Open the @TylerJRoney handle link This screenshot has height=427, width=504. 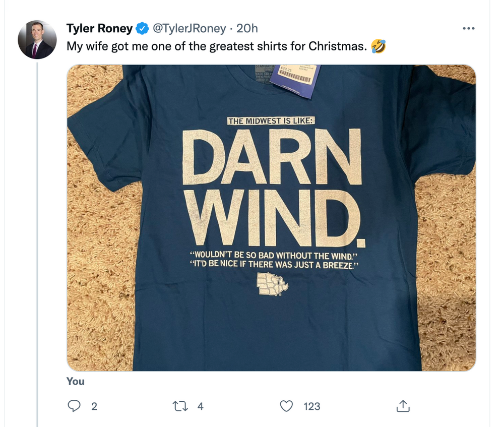click(x=186, y=29)
